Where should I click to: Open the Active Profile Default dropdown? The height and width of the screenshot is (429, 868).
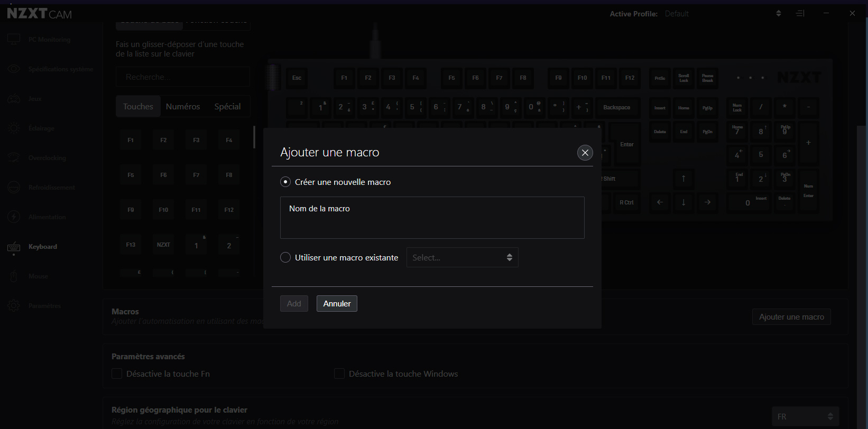click(x=724, y=14)
